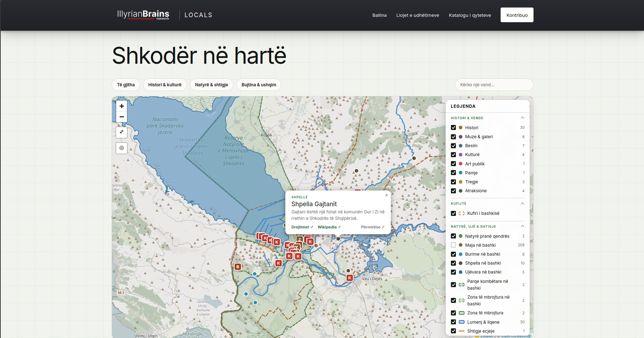
Task: Click Përmirëso link in popup
Action: (x=373, y=227)
